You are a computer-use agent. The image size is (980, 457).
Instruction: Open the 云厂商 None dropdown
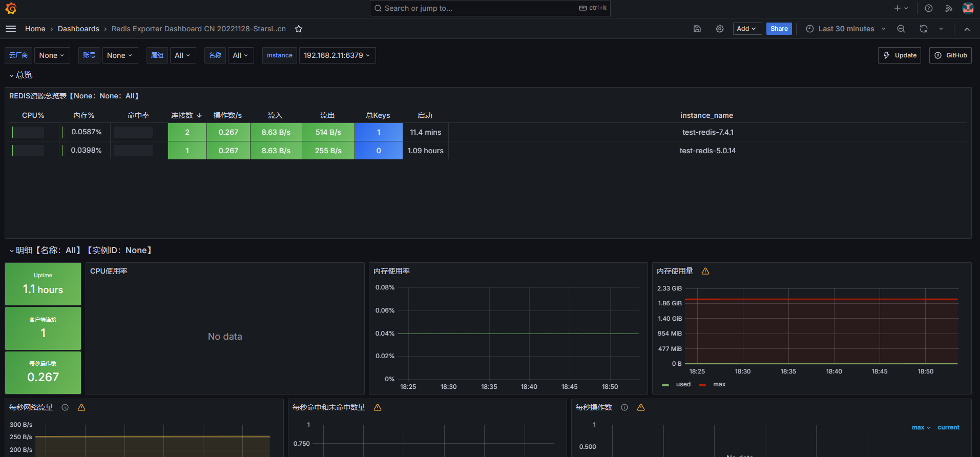pos(52,55)
